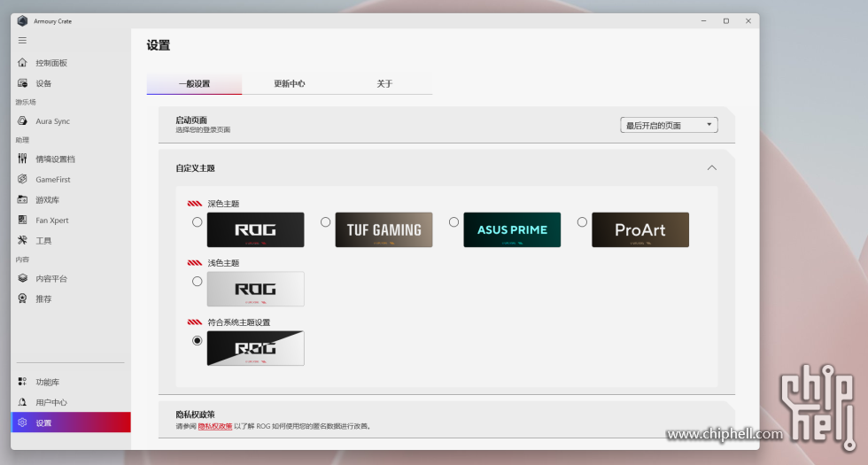Maximize the Armoury Crate window
This screenshot has height=465, width=868.
click(725, 21)
